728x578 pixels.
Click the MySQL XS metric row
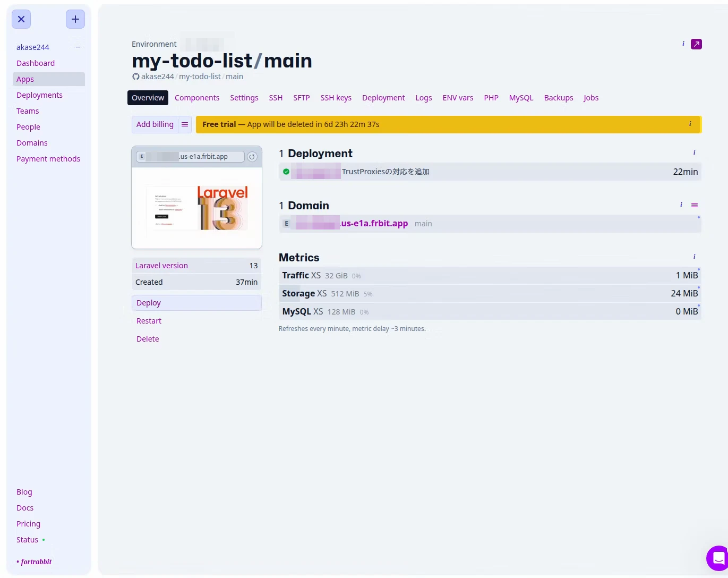click(x=490, y=311)
